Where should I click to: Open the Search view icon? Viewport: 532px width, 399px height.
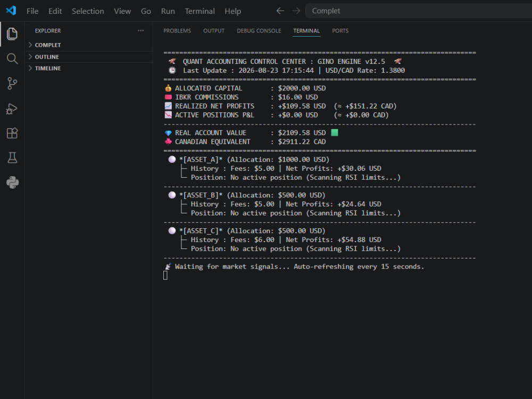click(x=12, y=59)
